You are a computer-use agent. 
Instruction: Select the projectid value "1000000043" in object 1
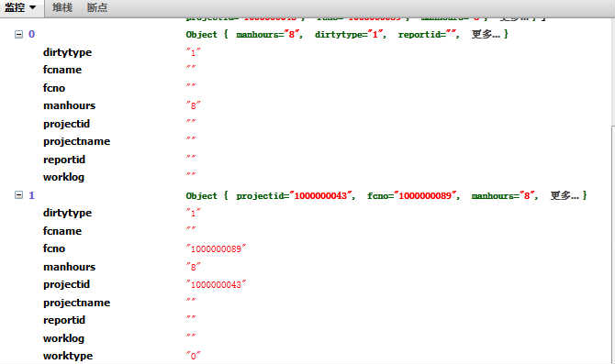coord(216,284)
